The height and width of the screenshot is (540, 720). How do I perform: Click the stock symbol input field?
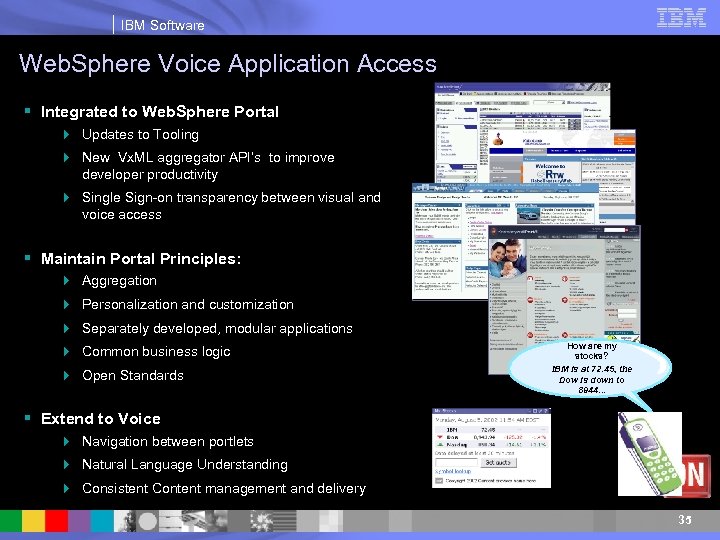456,462
